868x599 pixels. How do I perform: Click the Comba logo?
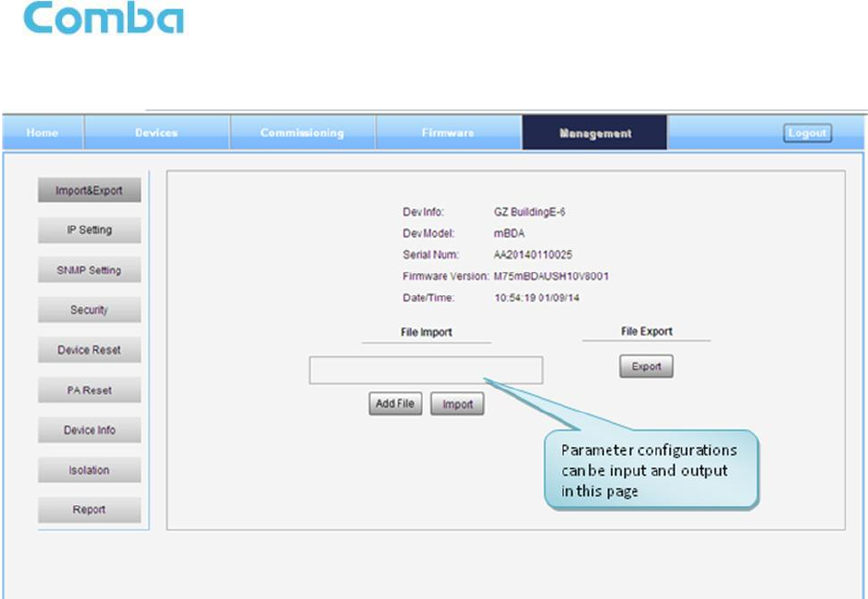pyautogui.click(x=104, y=18)
